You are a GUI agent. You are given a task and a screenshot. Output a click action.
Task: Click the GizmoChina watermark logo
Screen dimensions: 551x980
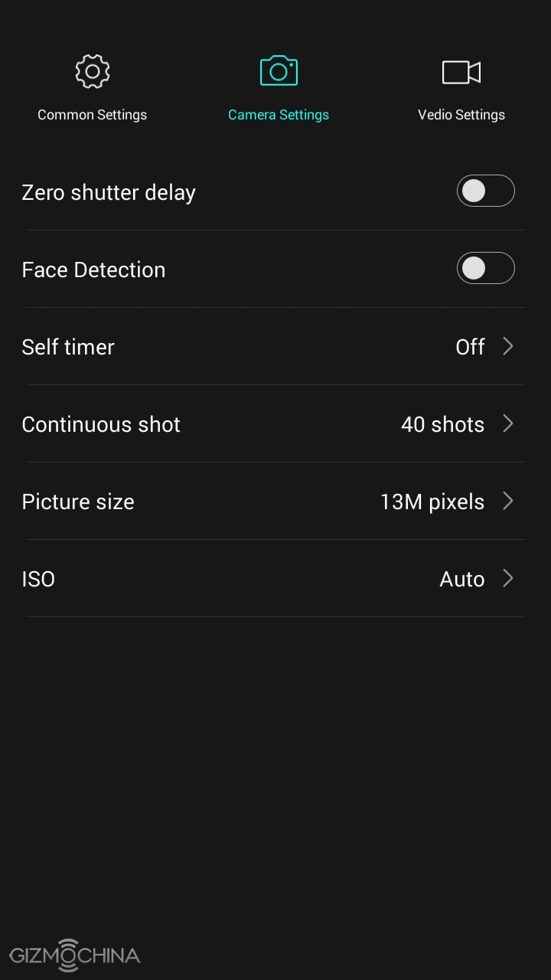75,955
